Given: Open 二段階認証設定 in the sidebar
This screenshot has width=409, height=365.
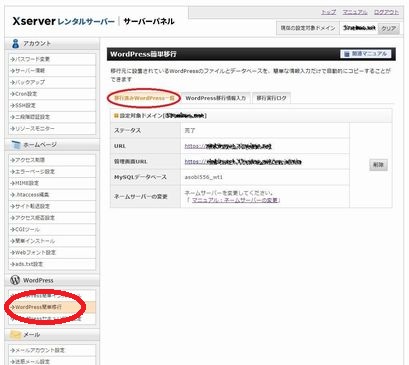Looking at the screenshot, I should tap(52, 117).
